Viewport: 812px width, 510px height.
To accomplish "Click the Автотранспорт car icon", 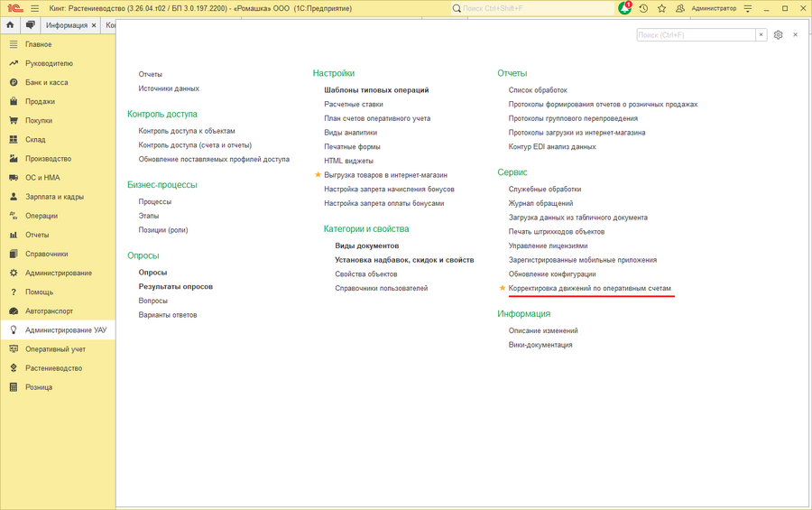I will (14, 311).
